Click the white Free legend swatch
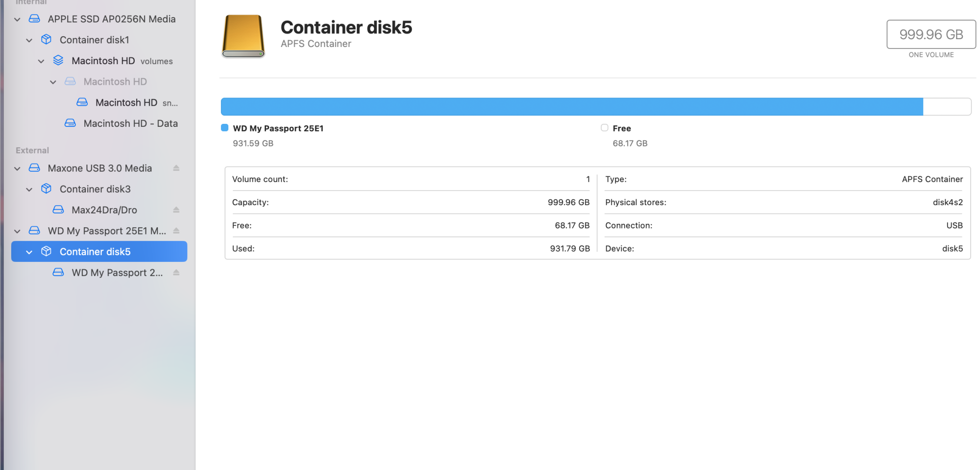Viewport: 980px width, 470px height. tap(605, 128)
